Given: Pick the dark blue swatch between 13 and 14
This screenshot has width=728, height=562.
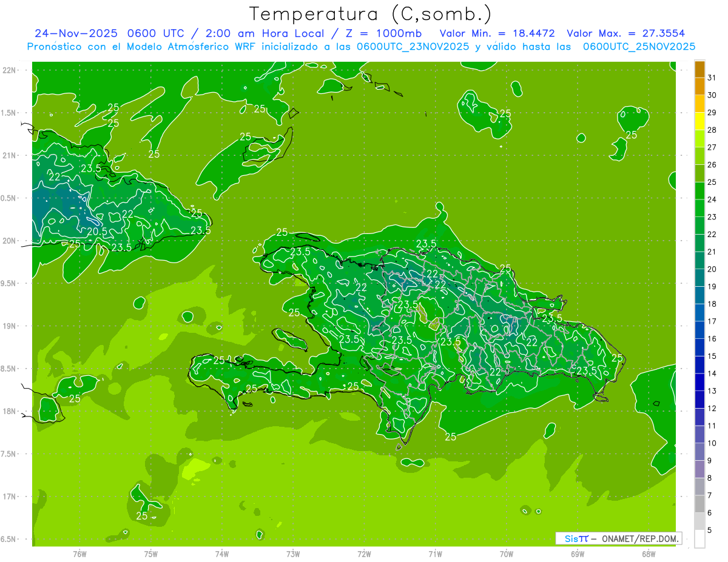Looking at the screenshot, I should (x=699, y=383).
